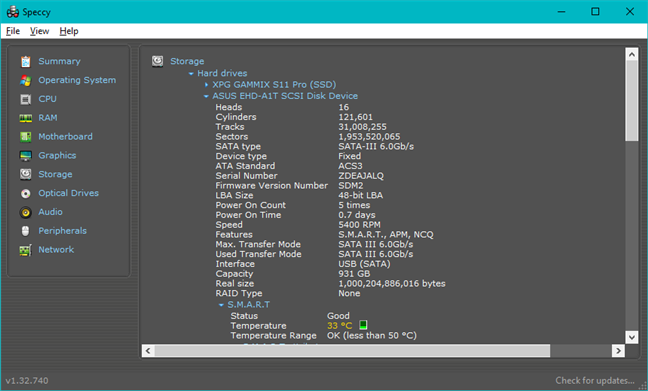The height and width of the screenshot is (391, 648).
Task: Click the vertical scrollbar down arrow
Action: pyautogui.click(x=631, y=337)
